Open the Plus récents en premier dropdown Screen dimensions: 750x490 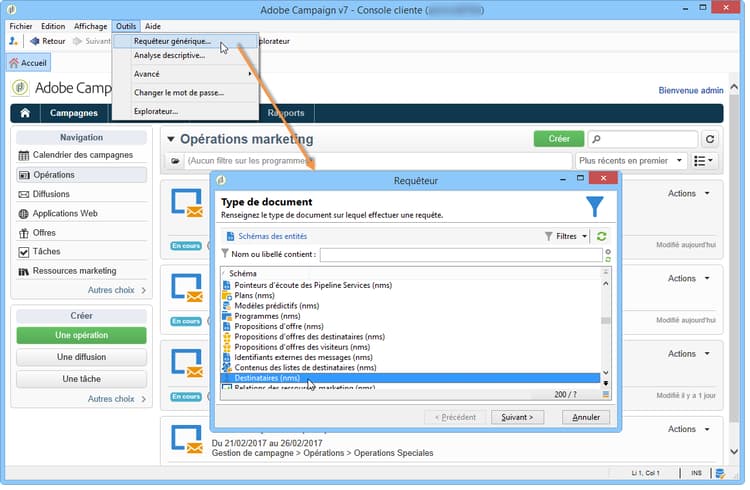[x=630, y=161]
